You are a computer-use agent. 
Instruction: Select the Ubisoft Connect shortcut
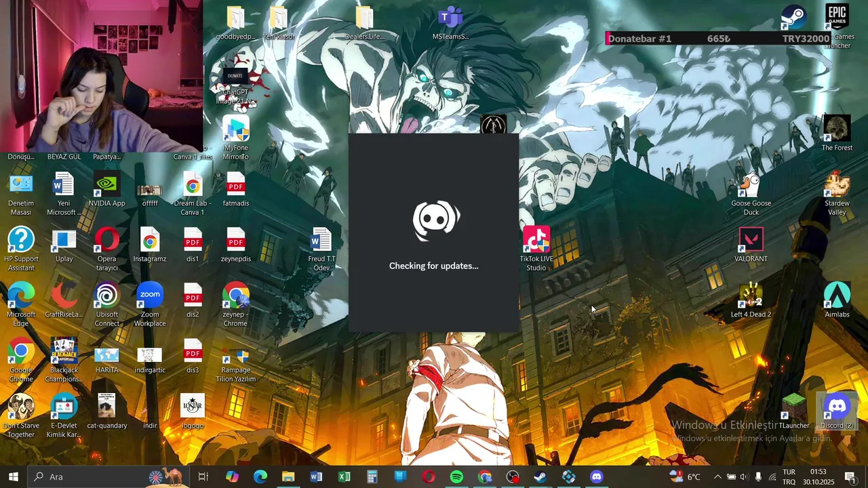point(106,305)
